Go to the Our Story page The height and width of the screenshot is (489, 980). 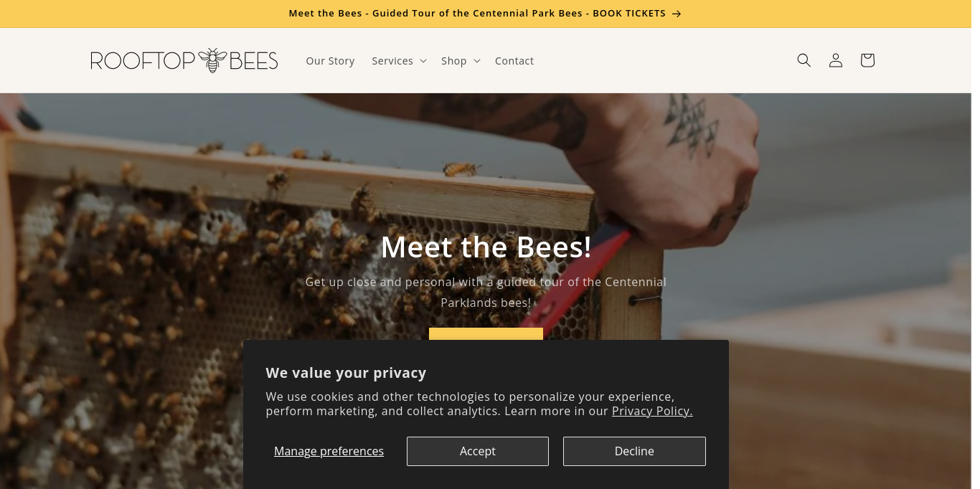(330, 61)
